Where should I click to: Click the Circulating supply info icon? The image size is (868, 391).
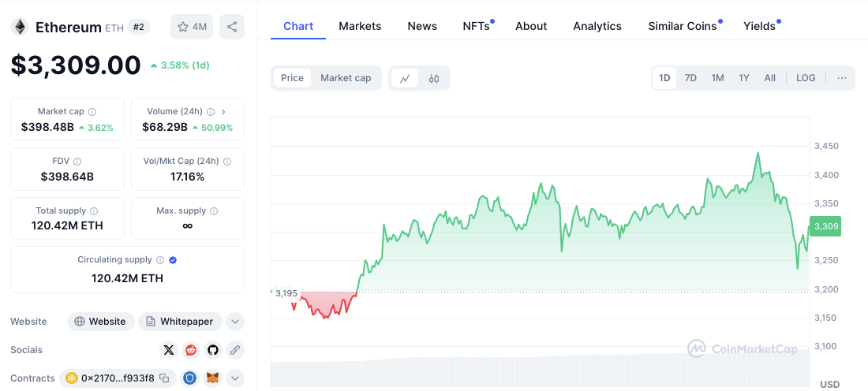160,260
